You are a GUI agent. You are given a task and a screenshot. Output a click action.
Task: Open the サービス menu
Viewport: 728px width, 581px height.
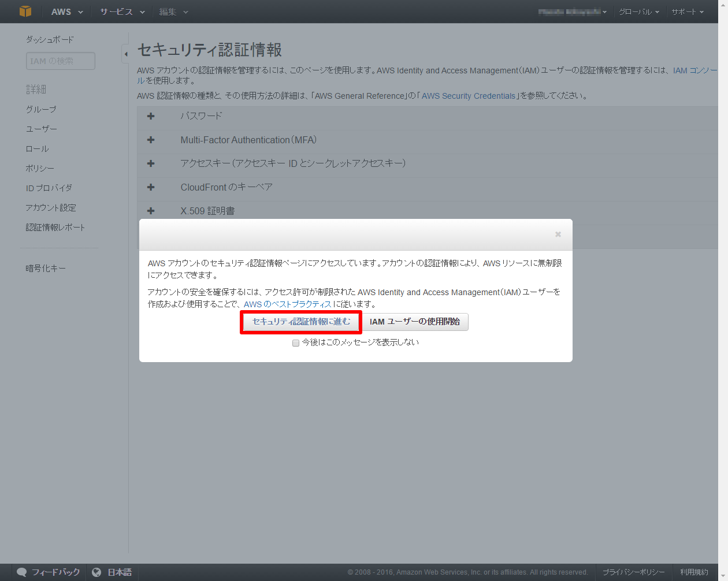[x=122, y=12]
